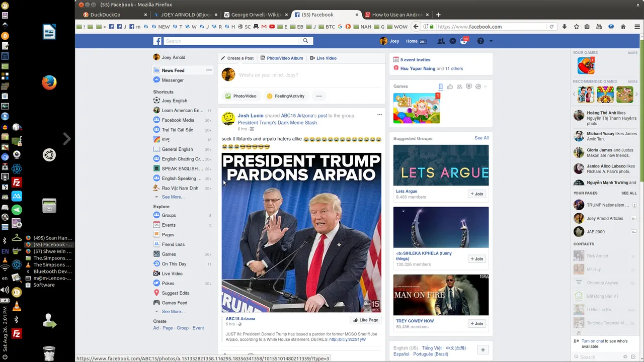The width and height of the screenshot is (644, 362).
Task: Expand See More under Explore
Action: click(x=173, y=312)
